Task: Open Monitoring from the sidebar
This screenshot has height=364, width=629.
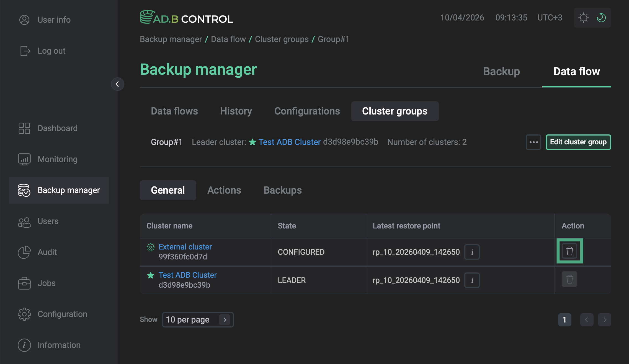Action: click(x=57, y=159)
